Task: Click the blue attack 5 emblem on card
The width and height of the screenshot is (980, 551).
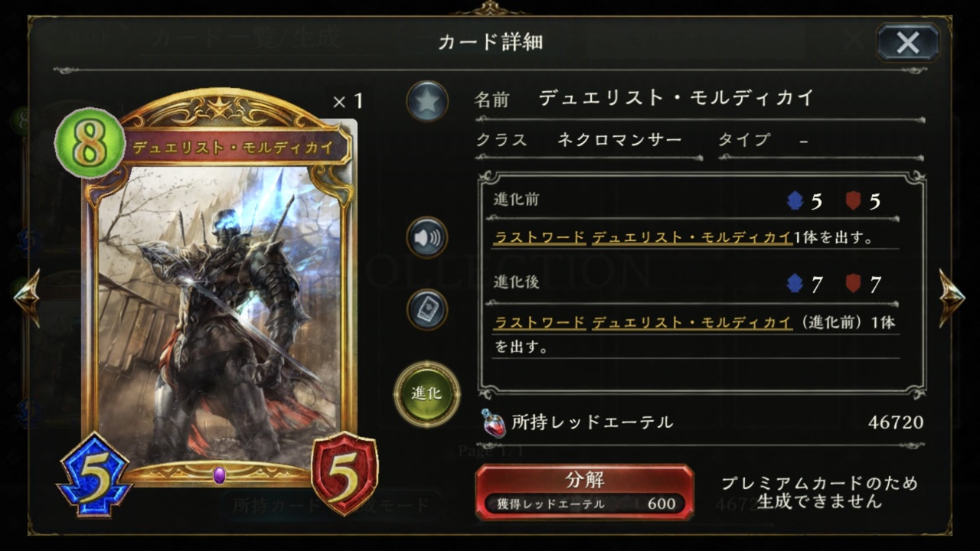Action: [93, 473]
